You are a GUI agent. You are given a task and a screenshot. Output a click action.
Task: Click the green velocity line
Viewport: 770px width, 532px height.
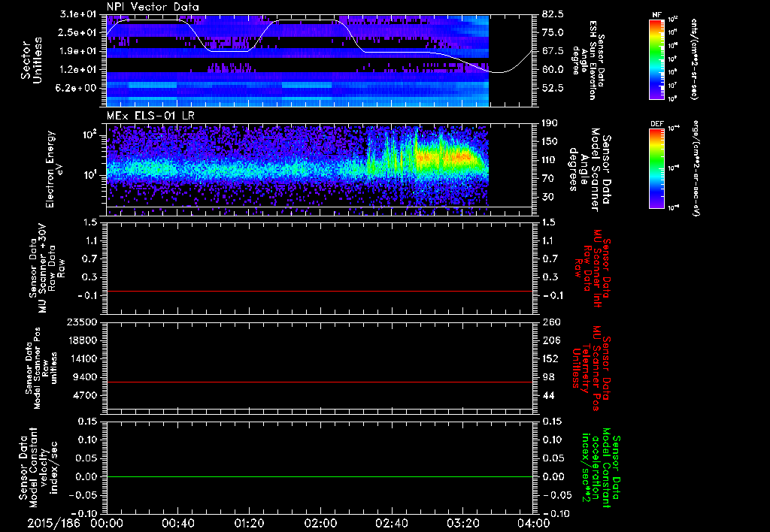coord(319,476)
